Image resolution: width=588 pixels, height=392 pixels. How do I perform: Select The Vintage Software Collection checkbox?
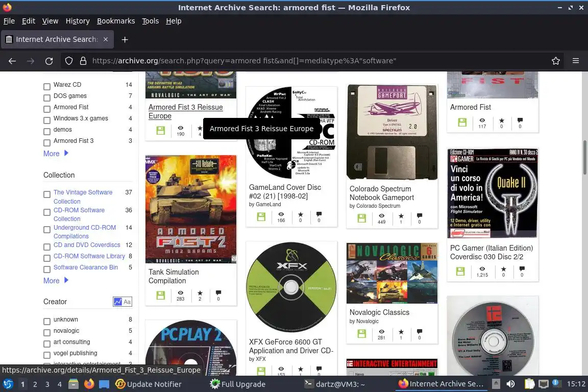(47, 194)
